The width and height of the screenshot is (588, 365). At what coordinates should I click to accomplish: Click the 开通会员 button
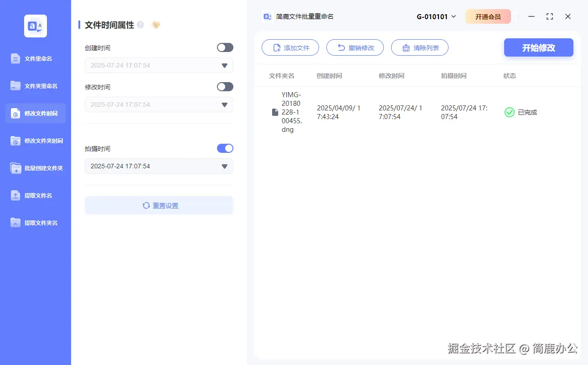click(488, 16)
